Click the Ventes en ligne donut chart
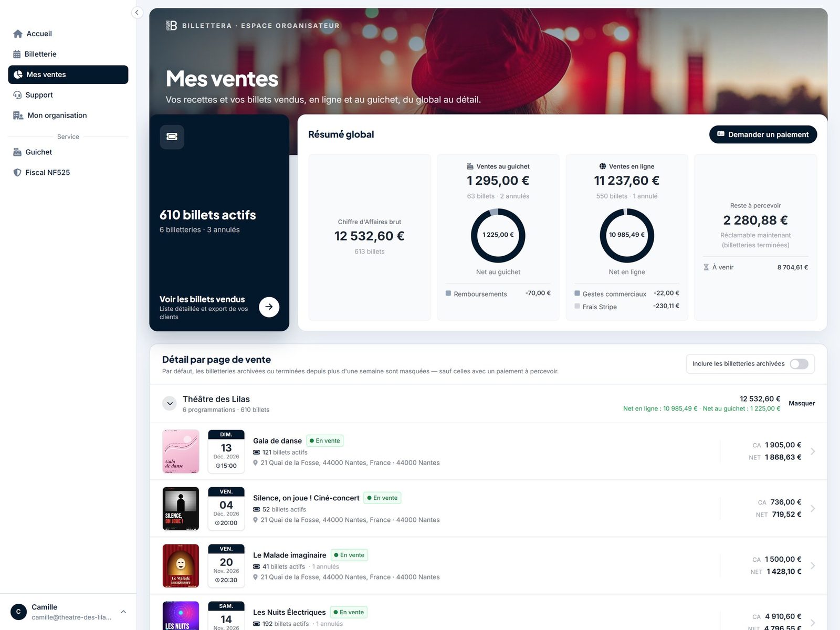 [x=627, y=235]
